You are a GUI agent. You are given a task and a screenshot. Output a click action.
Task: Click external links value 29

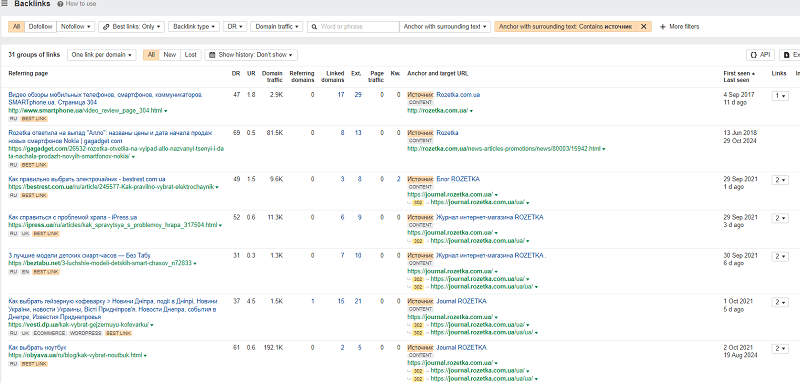(x=358, y=95)
